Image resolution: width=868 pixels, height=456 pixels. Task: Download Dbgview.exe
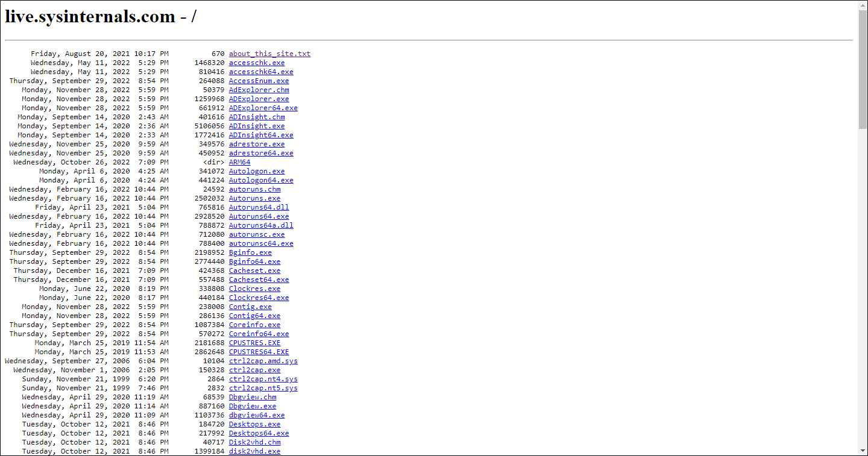pyautogui.click(x=252, y=405)
